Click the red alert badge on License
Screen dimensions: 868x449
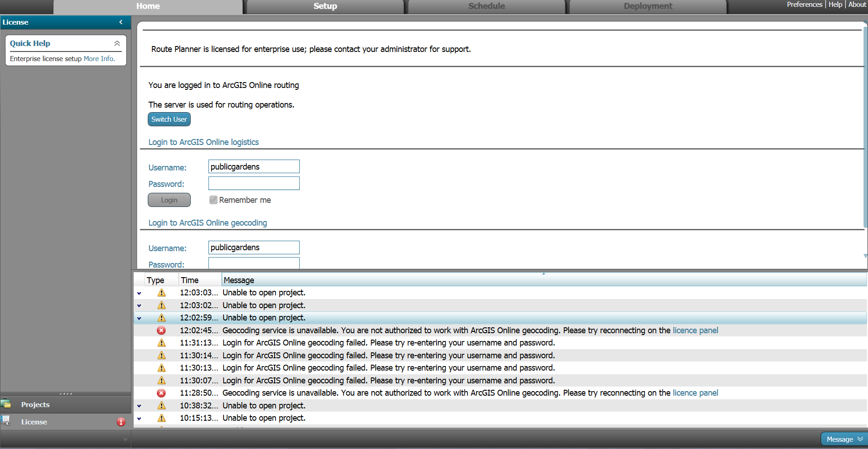pyautogui.click(x=121, y=422)
